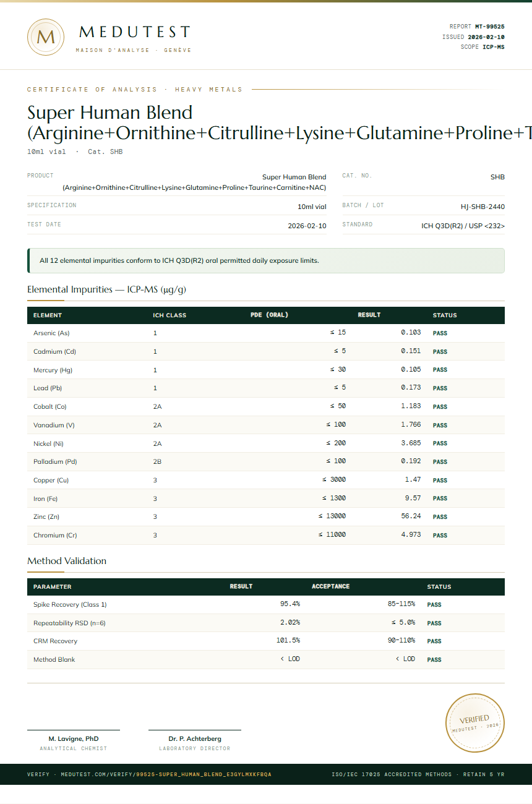The width and height of the screenshot is (532, 804).
Task: Click the PASS status for Method Blank
Action: [434, 660]
